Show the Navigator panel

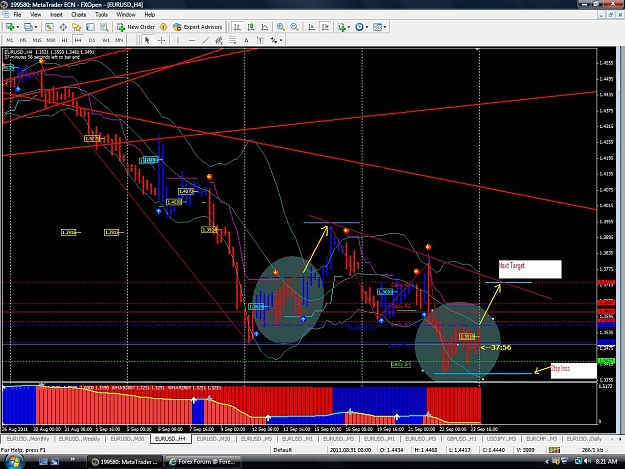(77, 27)
